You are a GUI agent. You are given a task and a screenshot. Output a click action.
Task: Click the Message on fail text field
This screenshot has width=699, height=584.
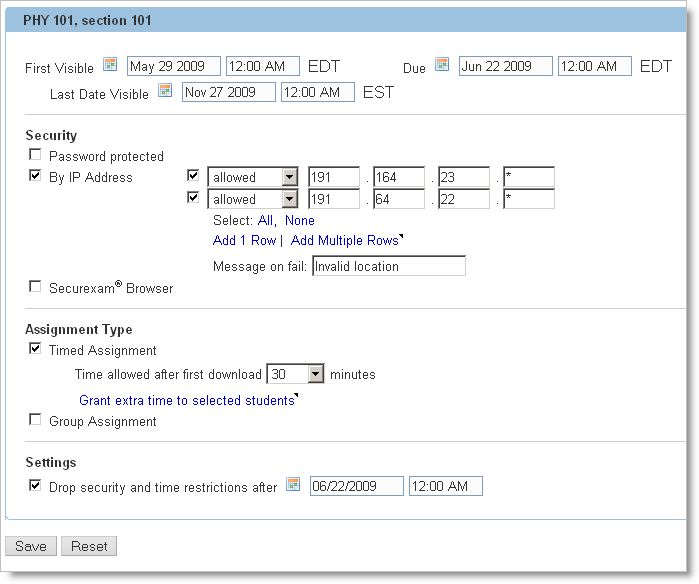coord(388,267)
